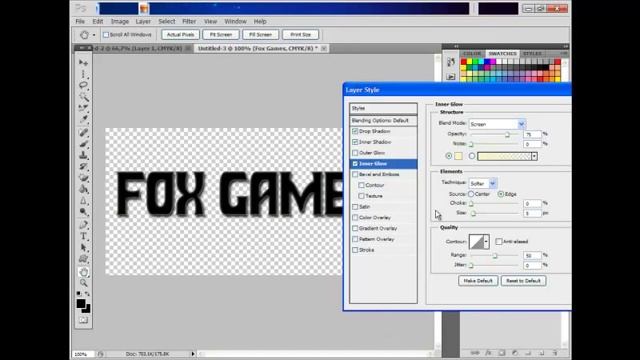Select the Shape tool

83,259
